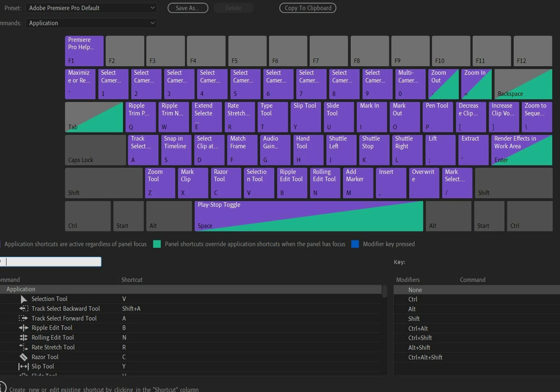Click the V Selection Tool key
Screen dimensions: 560x392
coord(259,183)
